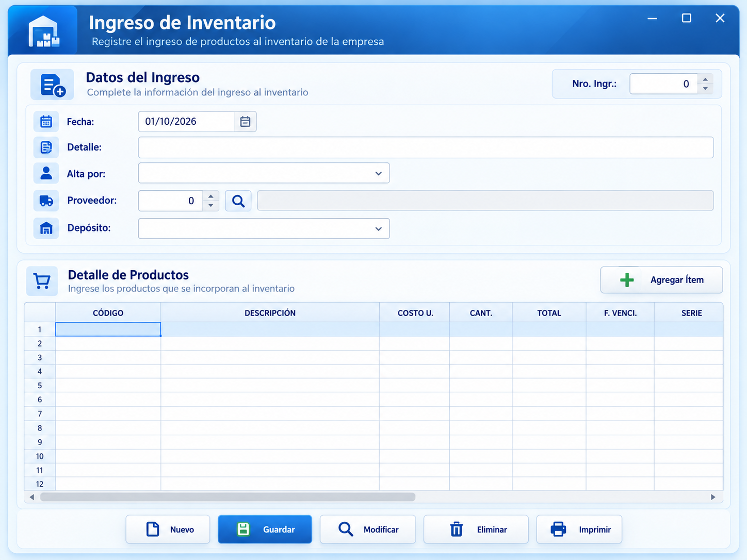Select the CÓDIGO cell in row 1
This screenshot has height=560, width=747.
108,330
